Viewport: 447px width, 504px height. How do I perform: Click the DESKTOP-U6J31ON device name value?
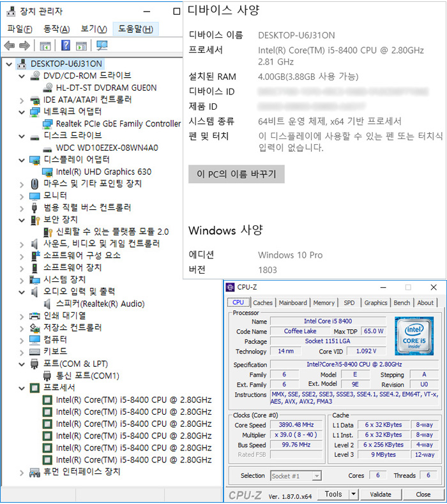pos(296,35)
